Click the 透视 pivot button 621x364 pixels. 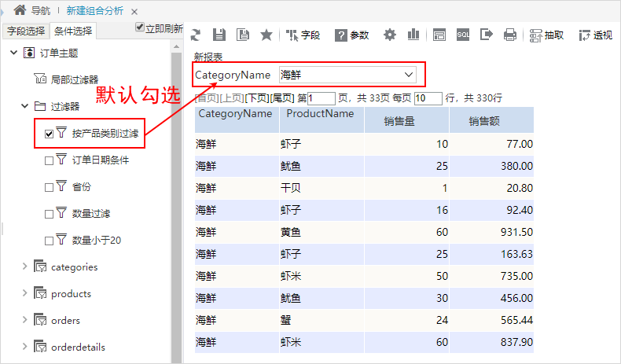[596, 35]
